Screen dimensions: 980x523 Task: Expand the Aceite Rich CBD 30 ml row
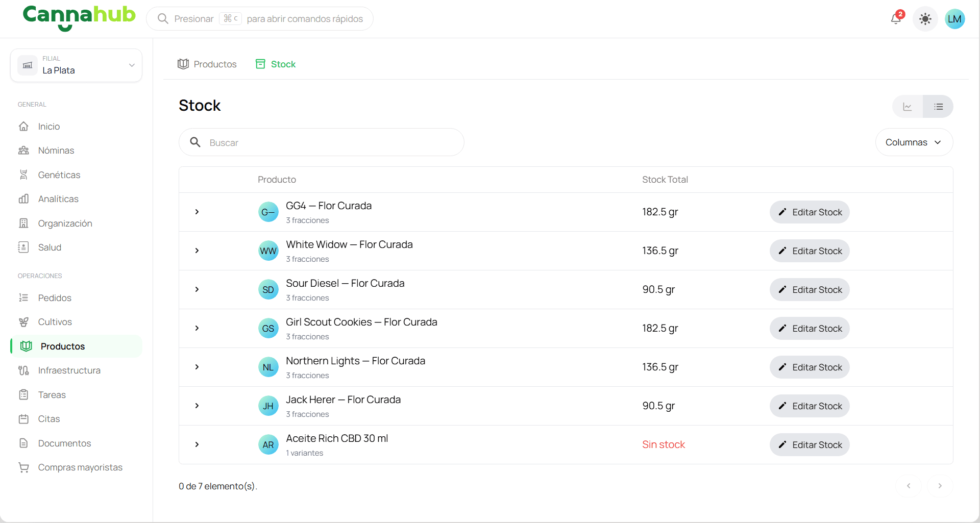tap(197, 444)
